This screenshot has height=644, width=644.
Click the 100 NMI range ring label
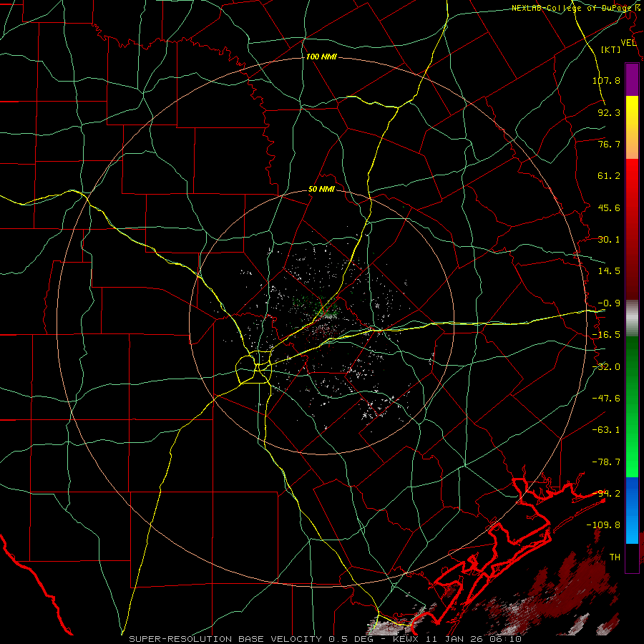click(321, 57)
